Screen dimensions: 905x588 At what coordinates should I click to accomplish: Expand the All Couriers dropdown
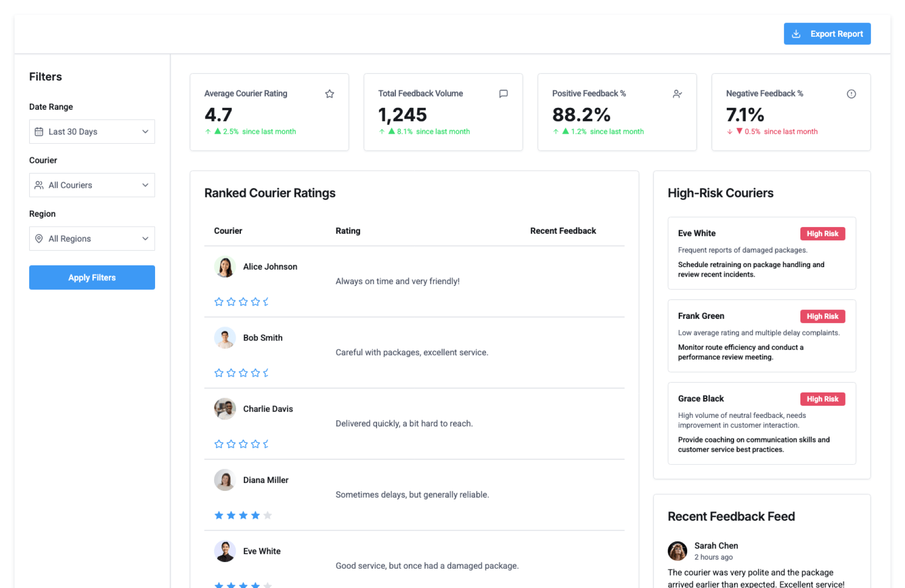point(92,185)
